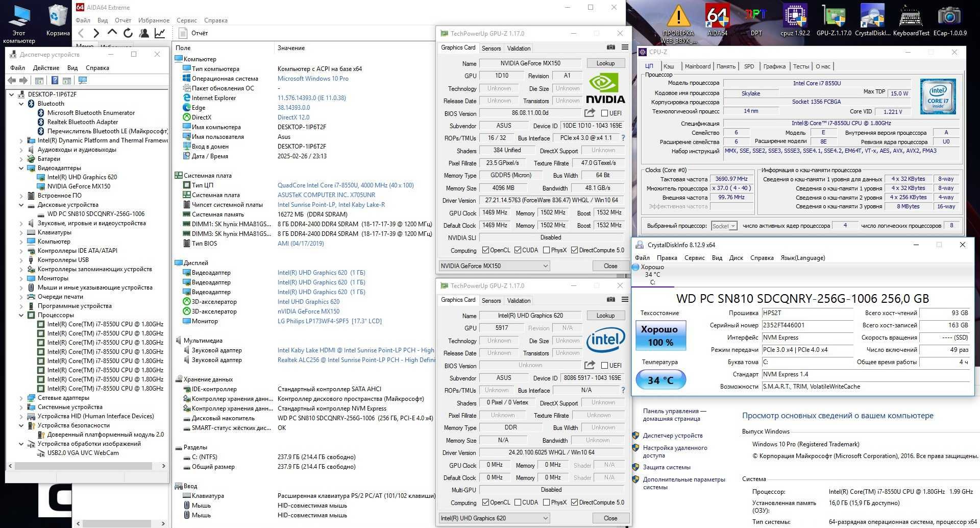This screenshot has height=528, width=980.
Task: Collapse Bluetooth node in Device Manager
Action: [x=21, y=104]
